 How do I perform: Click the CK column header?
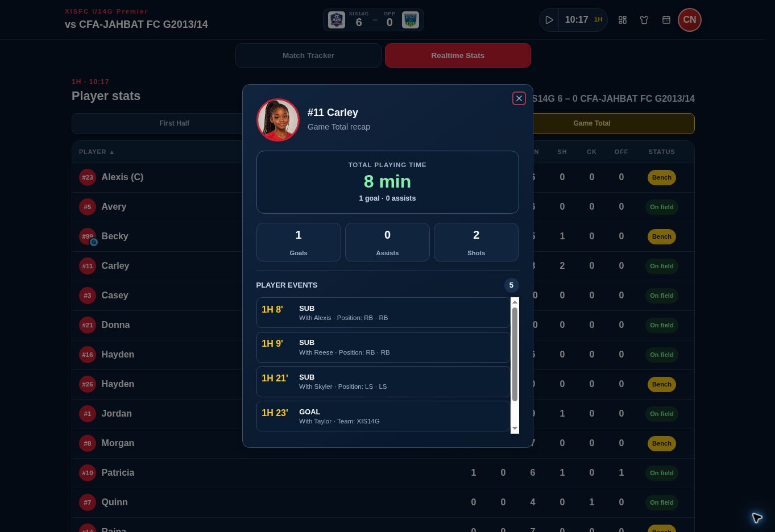tap(592, 152)
